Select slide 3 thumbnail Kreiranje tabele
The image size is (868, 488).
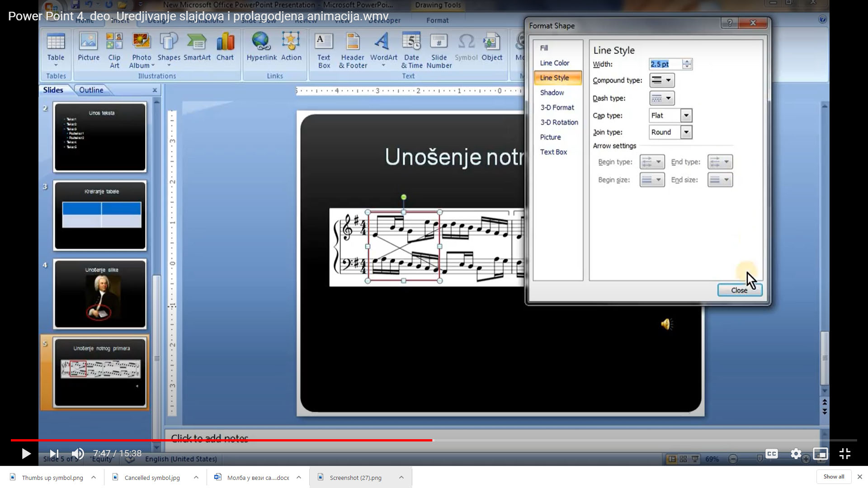[100, 216]
